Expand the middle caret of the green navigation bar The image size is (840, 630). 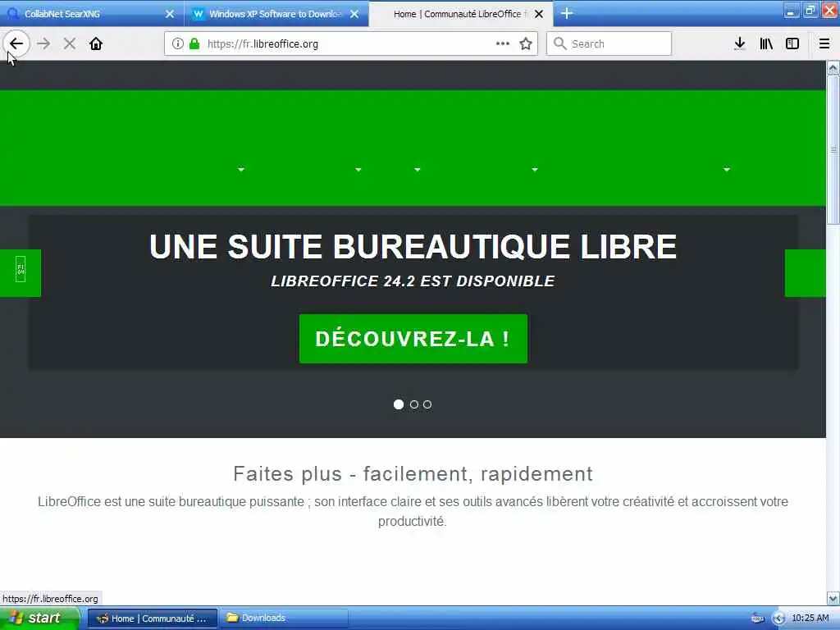click(418, 169)
